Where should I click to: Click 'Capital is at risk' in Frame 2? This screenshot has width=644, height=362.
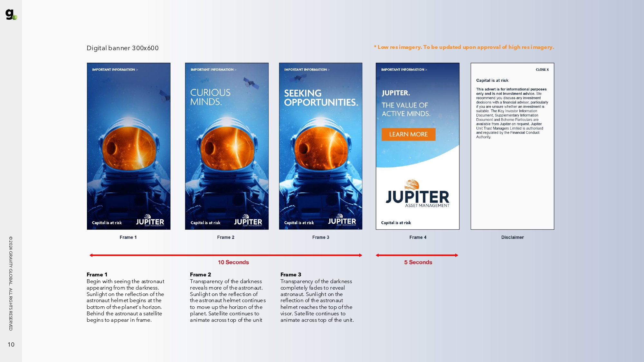coord(205,223)
